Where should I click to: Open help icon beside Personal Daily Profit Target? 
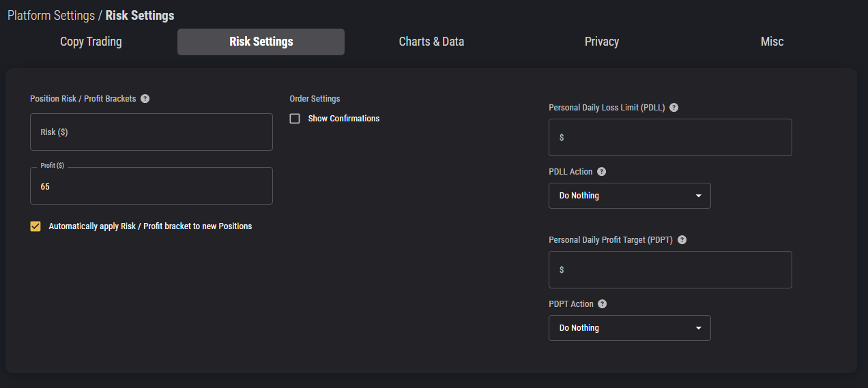click(682, 240)
